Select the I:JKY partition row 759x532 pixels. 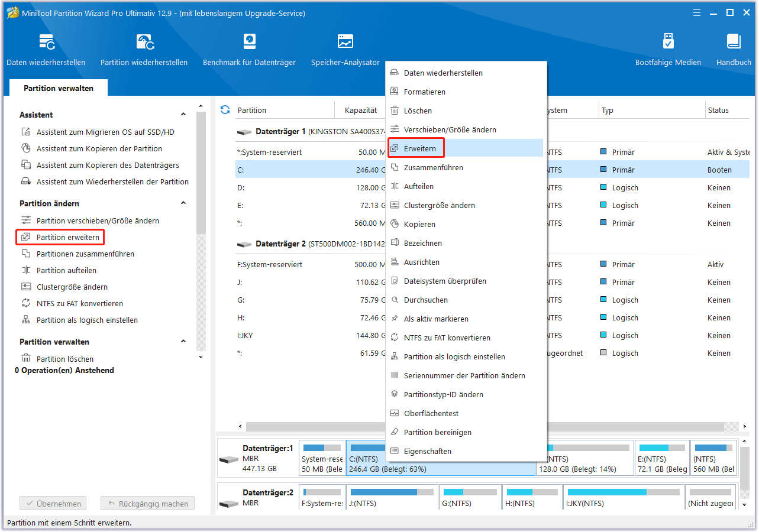point(311,336)
